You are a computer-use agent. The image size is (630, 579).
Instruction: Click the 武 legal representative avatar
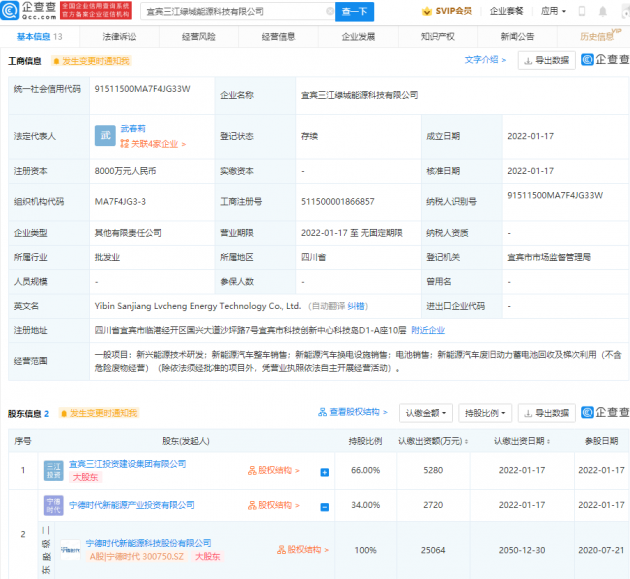[x=105, y=136]
